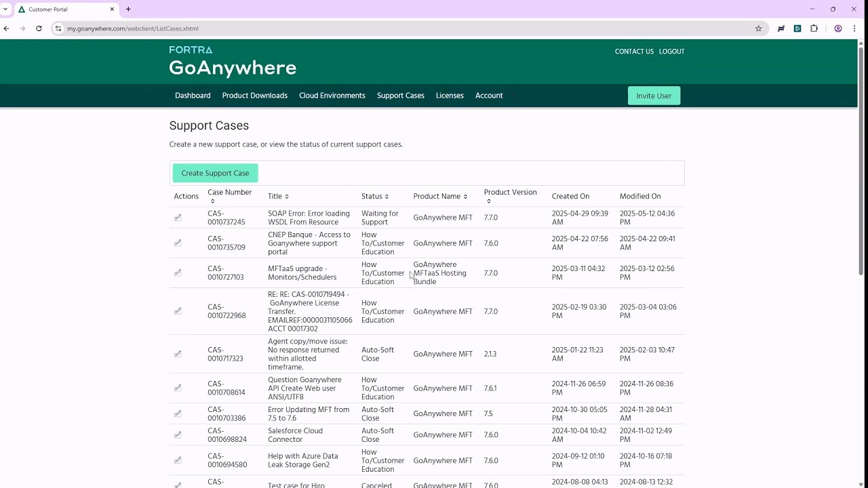This screenshot has height=488, width=868.
Task: Click the 'MFTaaS upgrade - Monitors/Schedulers' title
Action: [302, 272]
